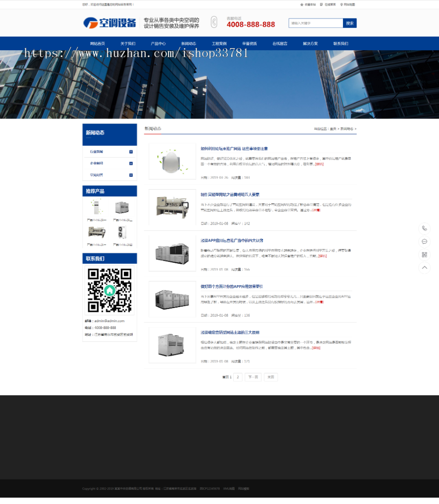
Task: Click the telephone handset icon beside hotline
Action: coord(214,22)
